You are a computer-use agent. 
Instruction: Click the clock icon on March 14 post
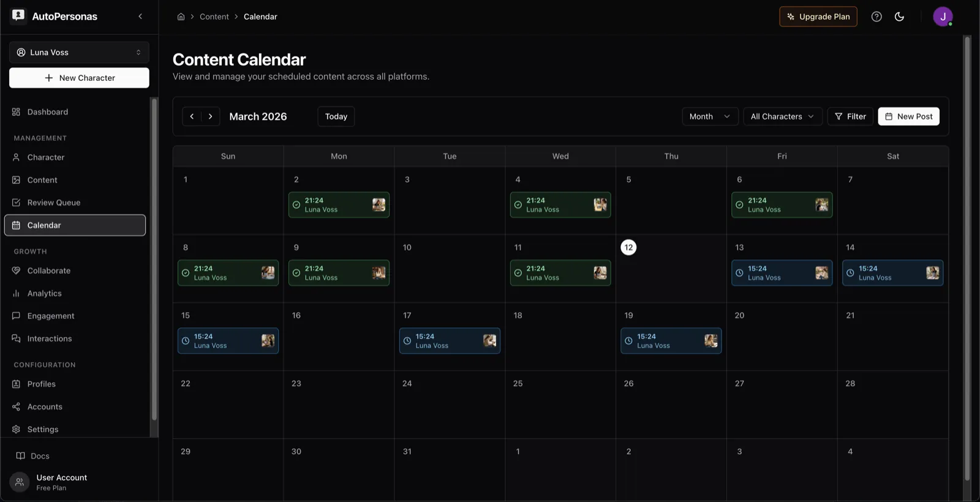coord(850,273)
